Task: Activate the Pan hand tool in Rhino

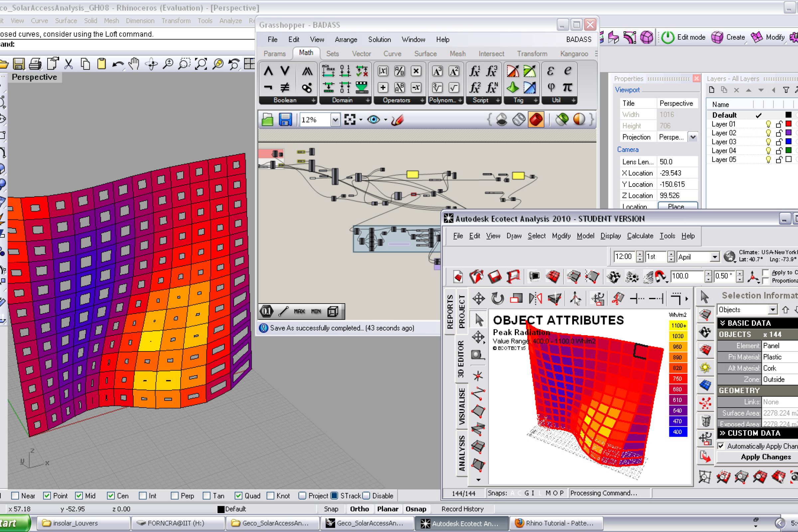Action: pyautogui.click(x=134, y=64)
